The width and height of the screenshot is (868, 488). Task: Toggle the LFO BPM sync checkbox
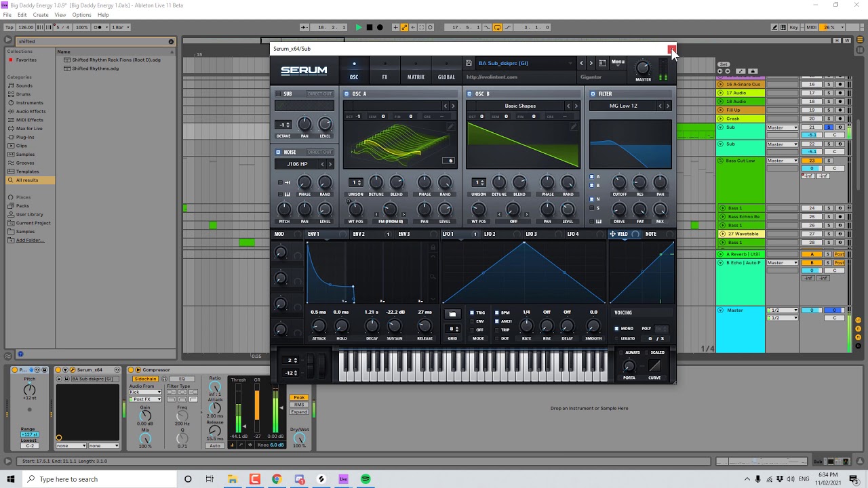point(497,313)
